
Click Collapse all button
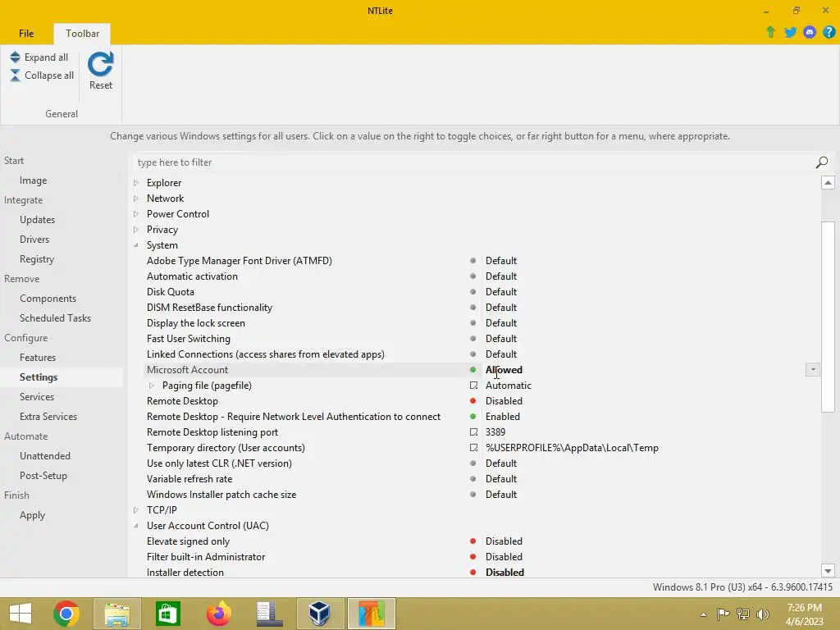[42, 75]
